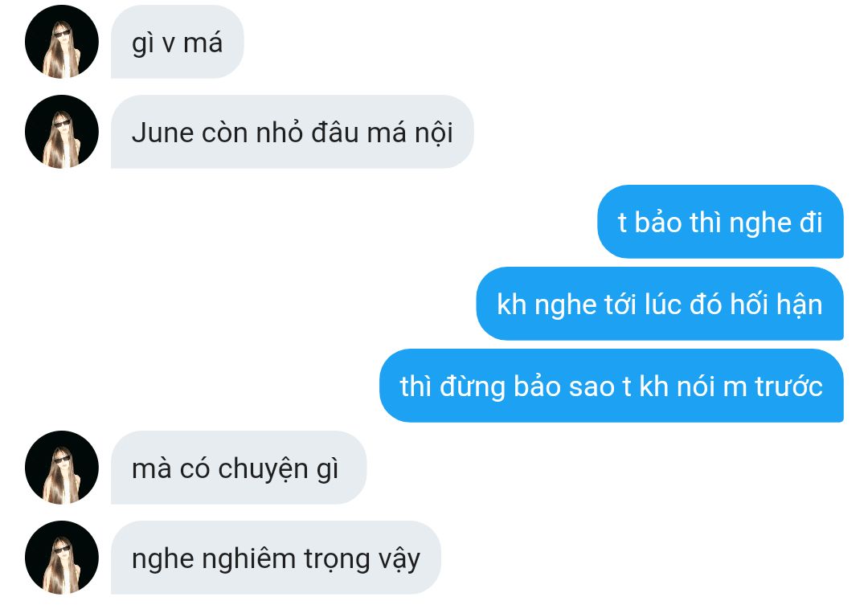This screenshot has height=605, width=868.
Task: Tap the "nghe nghiêm trọng vậy" message bubble
Action: click(x=276, y=558)
